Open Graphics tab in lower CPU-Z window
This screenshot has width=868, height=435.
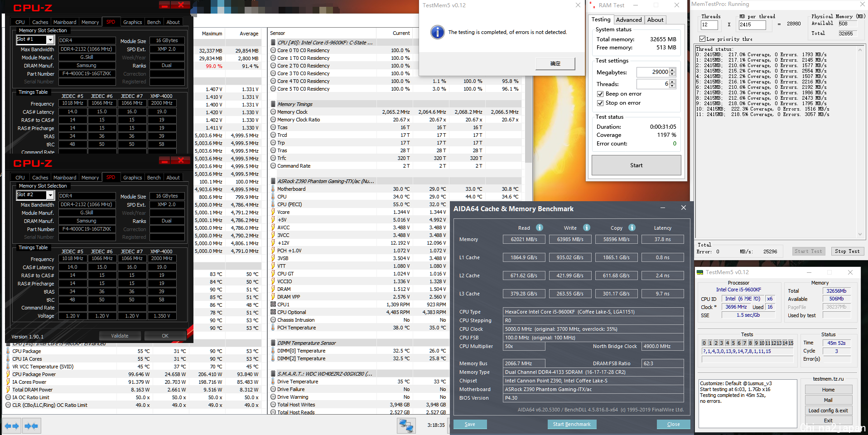click(133, 178)
